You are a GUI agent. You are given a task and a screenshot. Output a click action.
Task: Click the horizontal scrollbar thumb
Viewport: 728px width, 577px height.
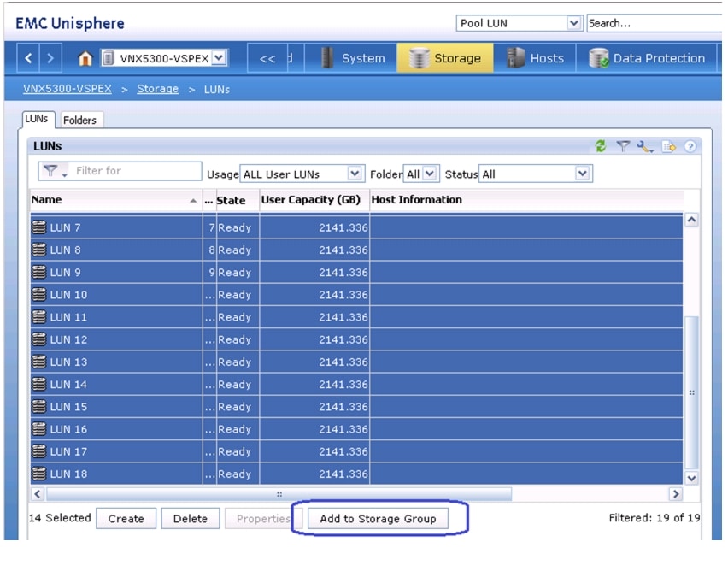click(279, 494)
